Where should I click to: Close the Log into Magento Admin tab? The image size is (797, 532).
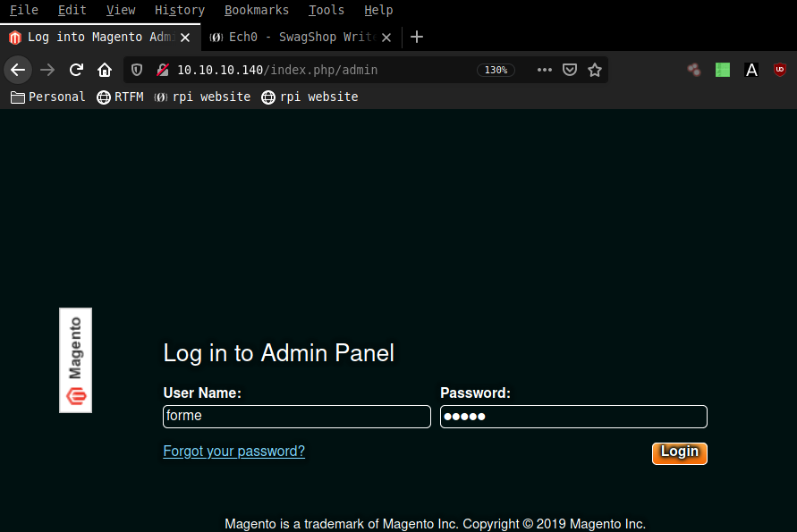[185, 37]
